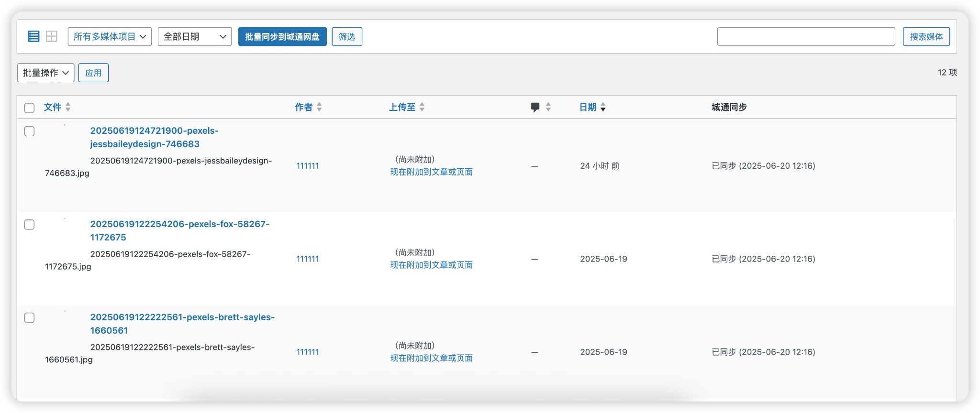Viewport: 980px width, 413px height.
Task: Select the brett-sayles-1660561 row checkbox
Action: pos(29,318)
